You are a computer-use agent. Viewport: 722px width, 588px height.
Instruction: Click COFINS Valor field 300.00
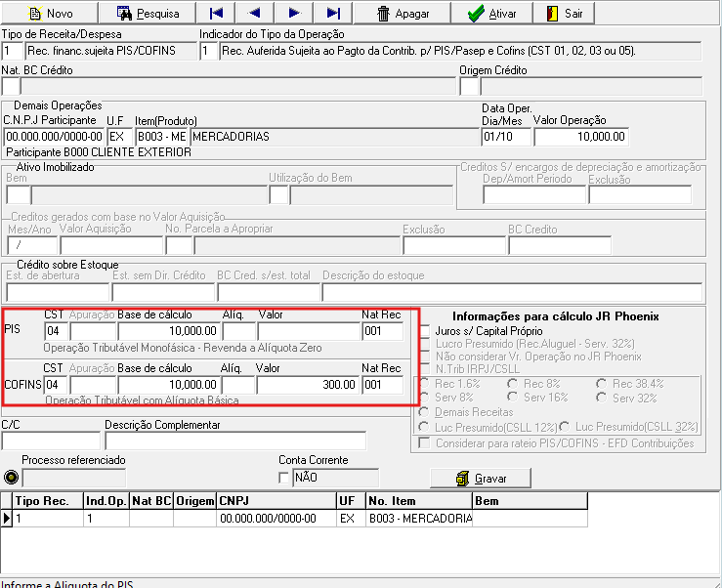pos(308,385)
